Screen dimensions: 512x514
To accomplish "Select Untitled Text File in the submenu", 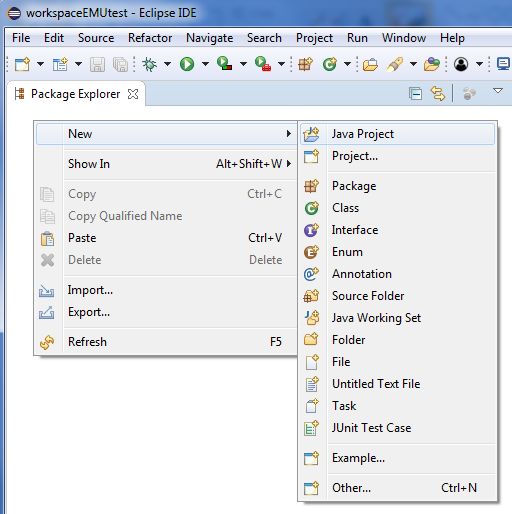I will [398, 384].
